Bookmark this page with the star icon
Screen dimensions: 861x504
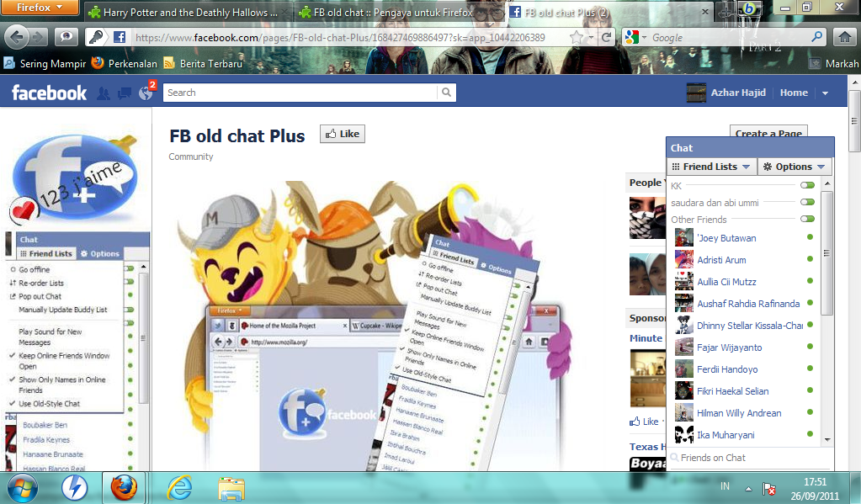tap(576, 37)
